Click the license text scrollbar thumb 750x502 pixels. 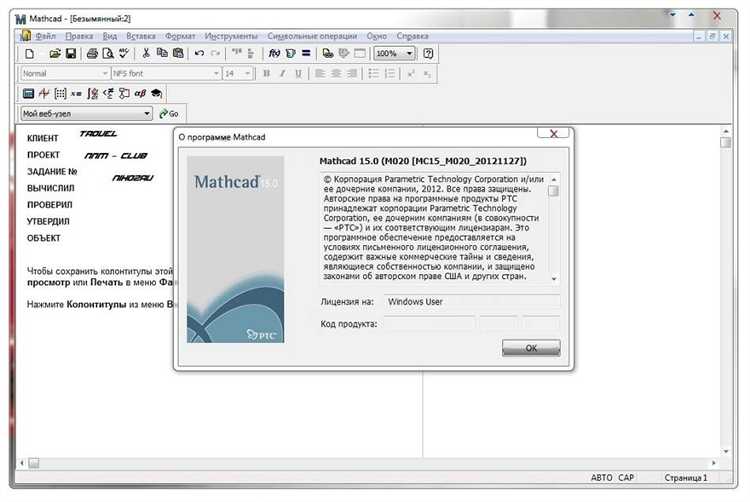554,191
